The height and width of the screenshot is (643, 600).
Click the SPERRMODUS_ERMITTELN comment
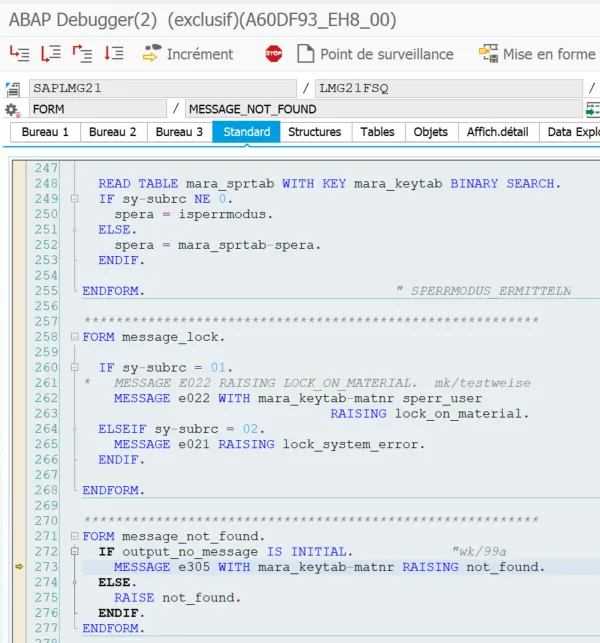[491, 291]
